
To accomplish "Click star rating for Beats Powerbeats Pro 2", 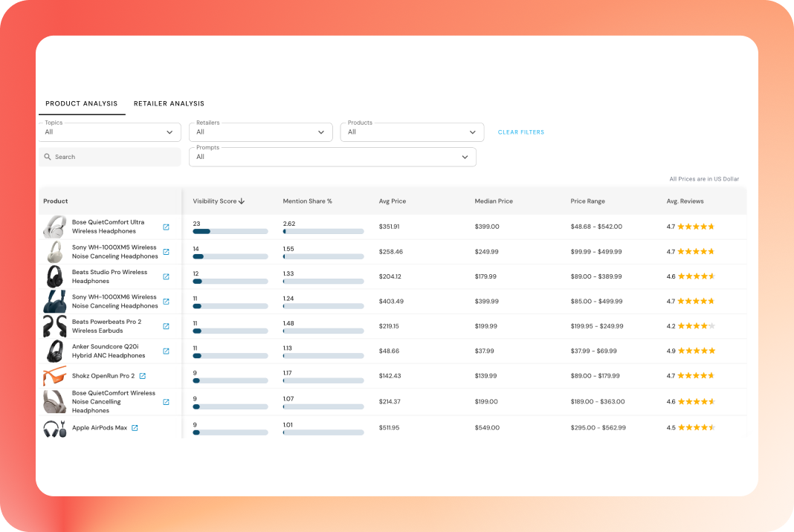I will (x=697, y=326).
